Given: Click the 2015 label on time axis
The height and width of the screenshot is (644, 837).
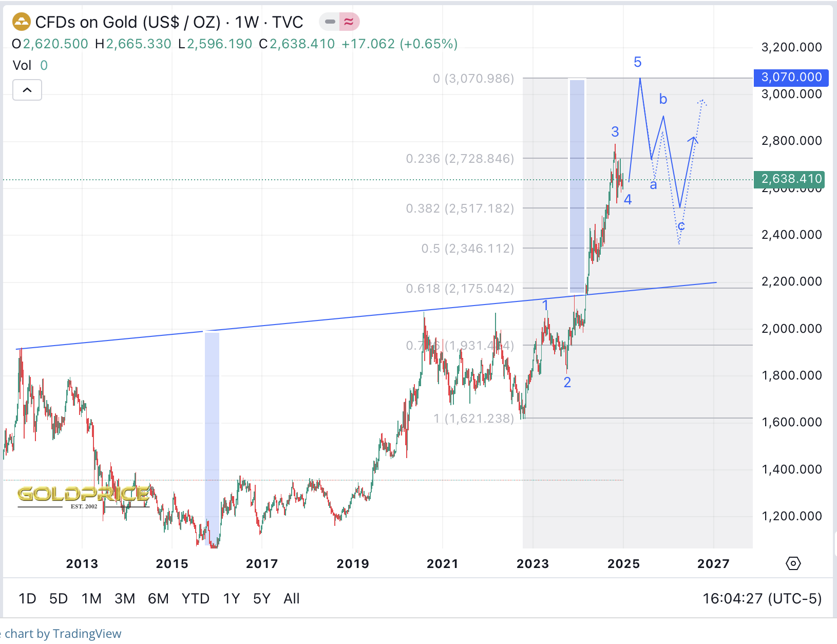Looking at the screenshot, I should pyautogui.click(x=172, y=564).
